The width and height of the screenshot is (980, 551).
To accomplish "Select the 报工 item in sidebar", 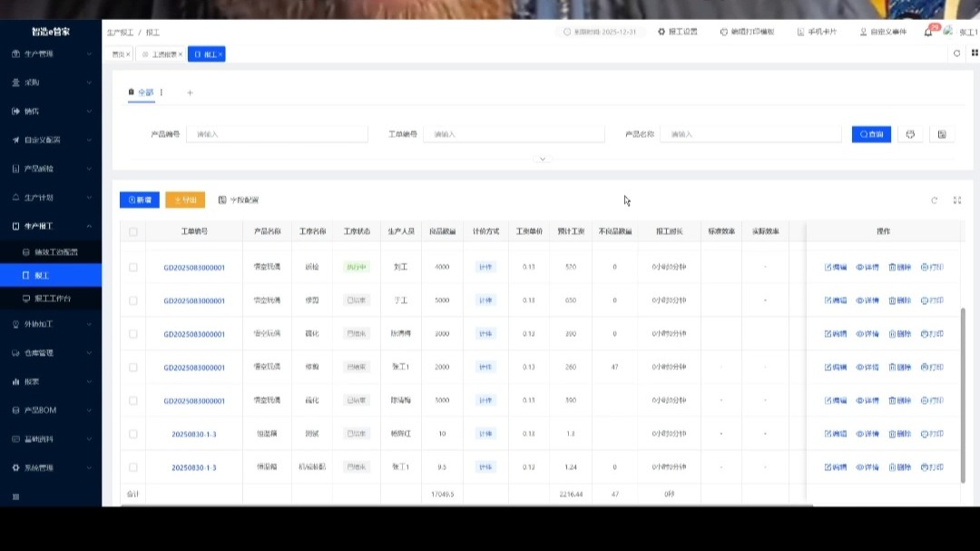I will [x=51, y=275].
